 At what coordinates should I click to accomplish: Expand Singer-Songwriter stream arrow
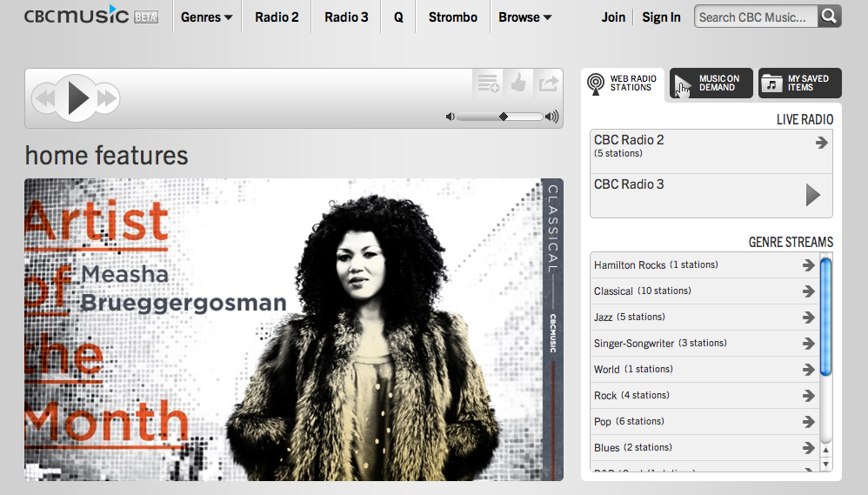[808, 344]
